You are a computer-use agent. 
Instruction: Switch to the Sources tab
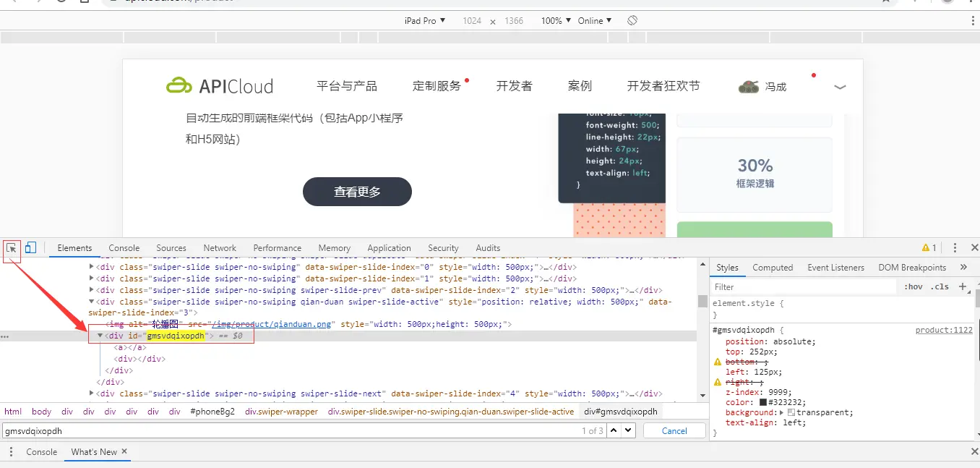tap(171, 247)
